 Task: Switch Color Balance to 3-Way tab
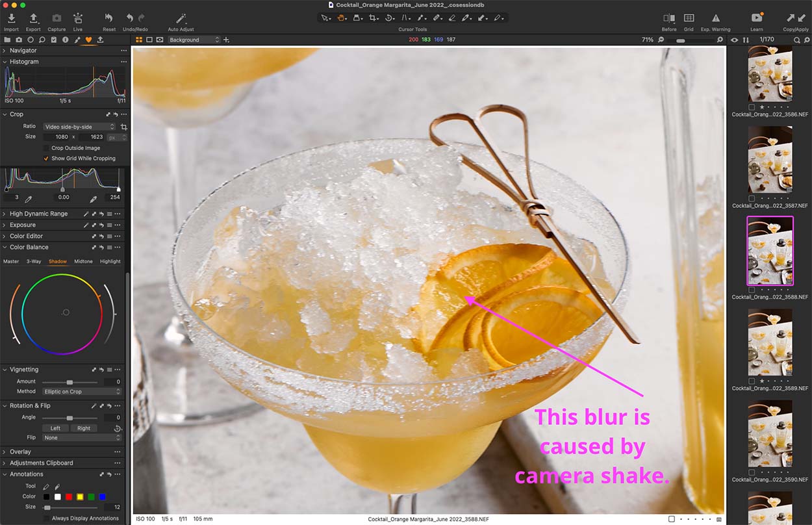34,261
